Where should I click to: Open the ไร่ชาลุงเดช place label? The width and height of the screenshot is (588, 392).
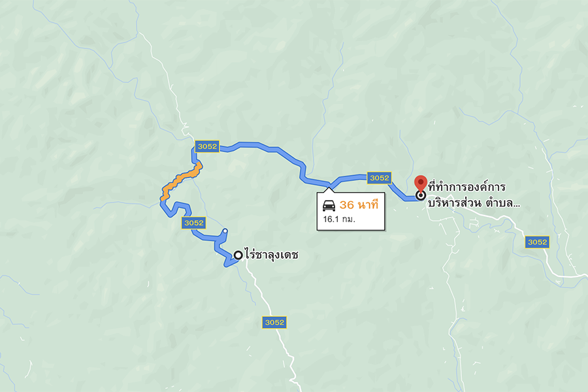click(271, 255)
